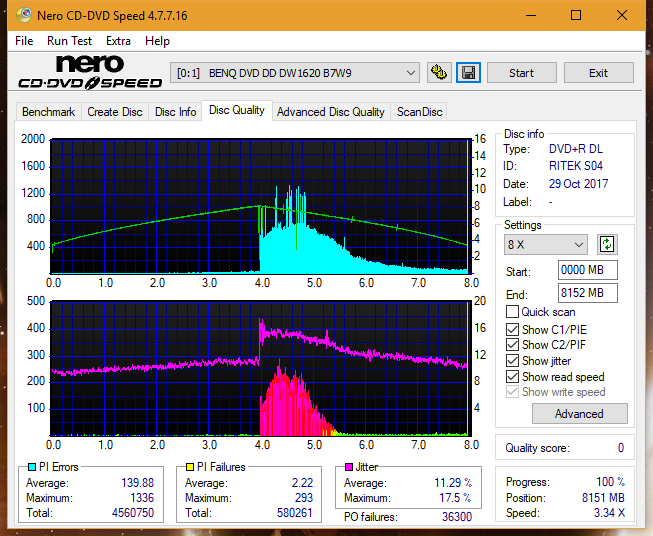Enable the Quick scan checkbox
This screenshot has height=536, width=653.
click(x=512, y=312)
